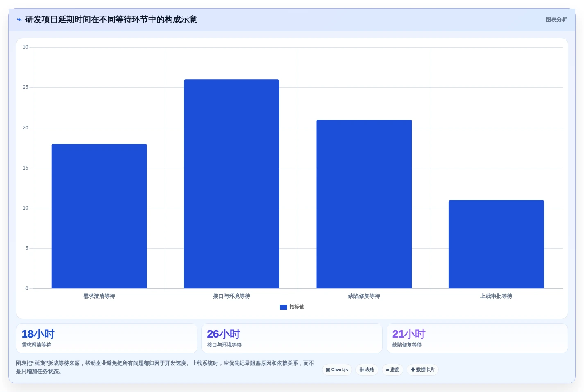Select the 21小时 data card
584x392 pixels.
pyautogui.click(x=477, y=338)
